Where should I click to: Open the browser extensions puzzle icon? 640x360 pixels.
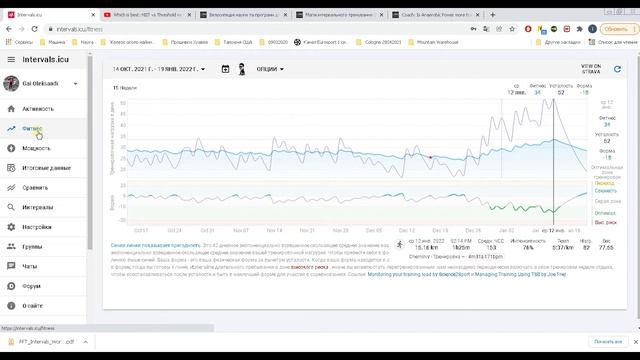pyautogui.click(x=579, y=29)
